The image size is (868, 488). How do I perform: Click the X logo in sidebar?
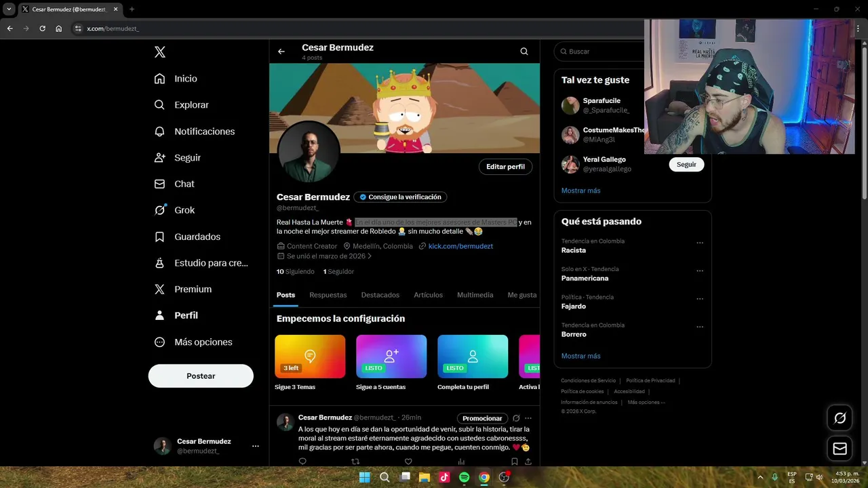pos(160,52)
